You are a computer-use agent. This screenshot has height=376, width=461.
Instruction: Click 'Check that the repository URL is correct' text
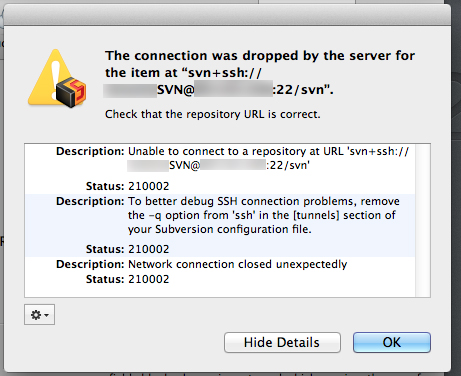[x=213, y=114]
